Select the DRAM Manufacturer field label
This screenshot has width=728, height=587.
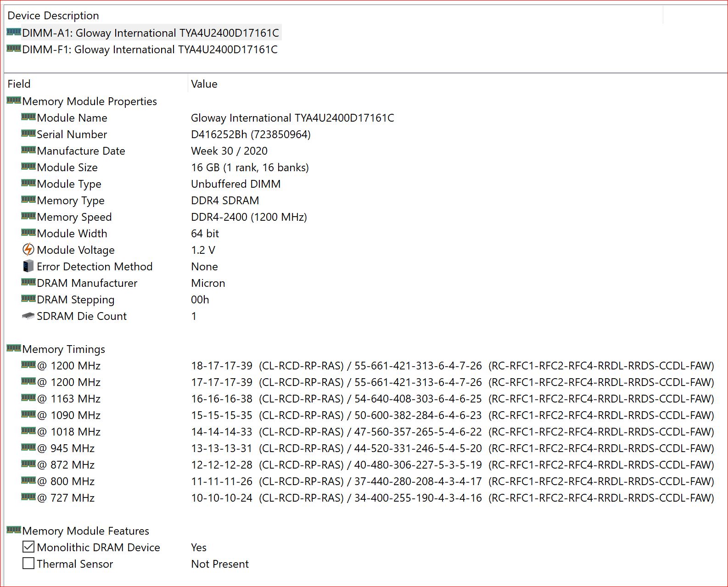point(87,283)
